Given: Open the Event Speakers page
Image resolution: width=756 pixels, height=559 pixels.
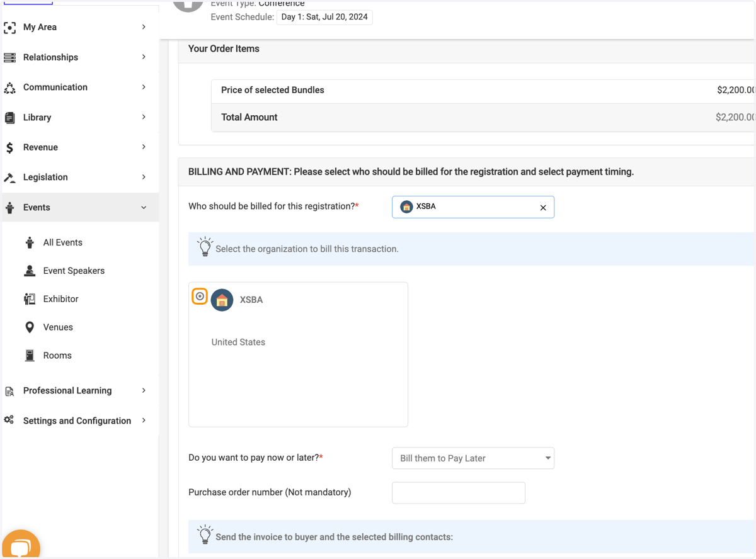Looking at the screenshot, I should (x=74, y=271).
